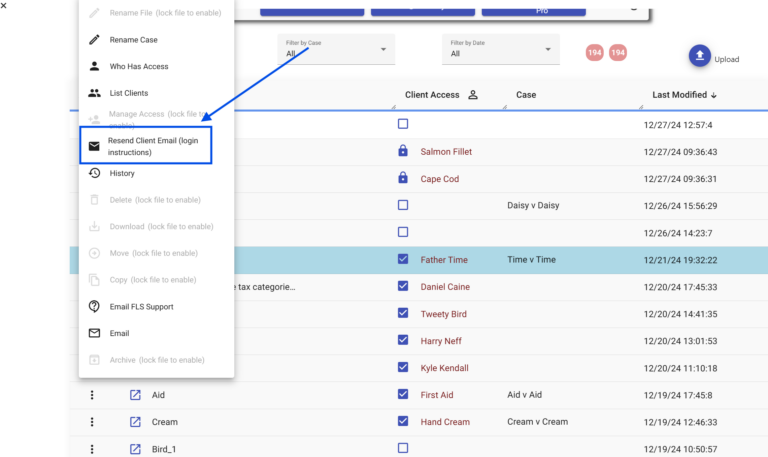
Task: Enable client access checkbox for Daisy v Daisy row
Action: click(x=403, y=205)
